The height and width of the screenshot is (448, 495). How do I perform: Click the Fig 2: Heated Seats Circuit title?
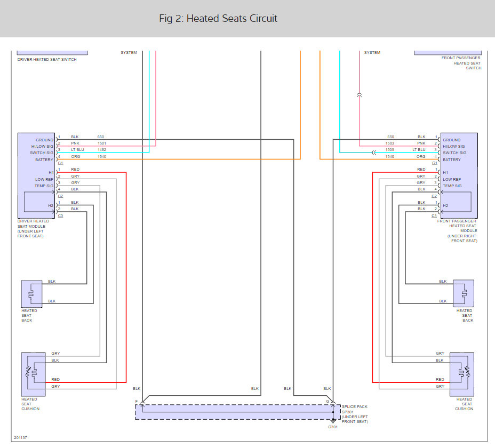coord(218,19)
